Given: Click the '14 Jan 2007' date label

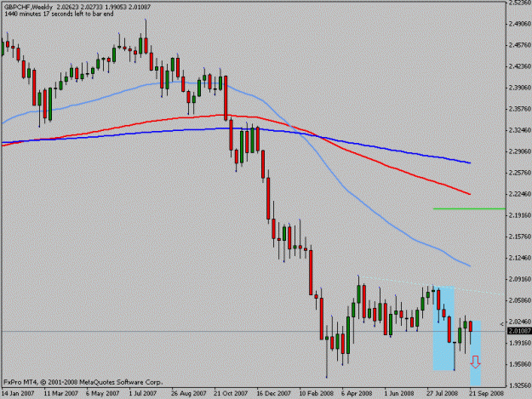Looking at the screenshot, I should [18, 394].
